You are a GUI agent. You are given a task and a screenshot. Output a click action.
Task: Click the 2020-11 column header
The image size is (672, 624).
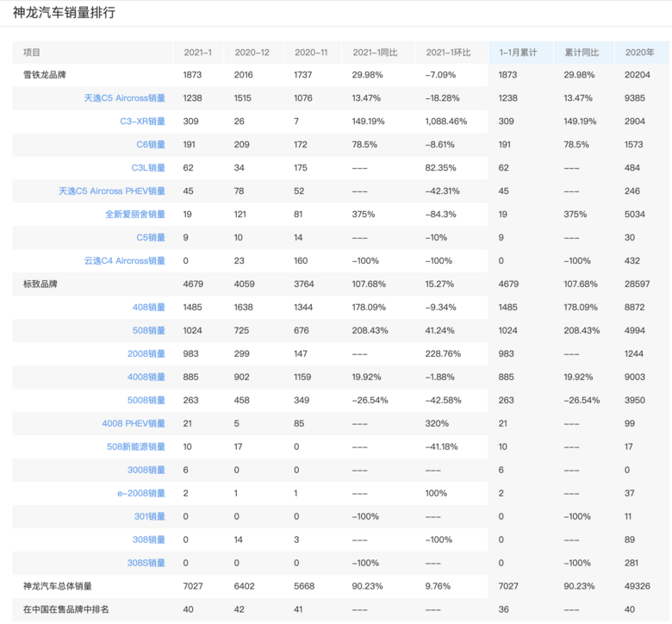click(311, 53)
